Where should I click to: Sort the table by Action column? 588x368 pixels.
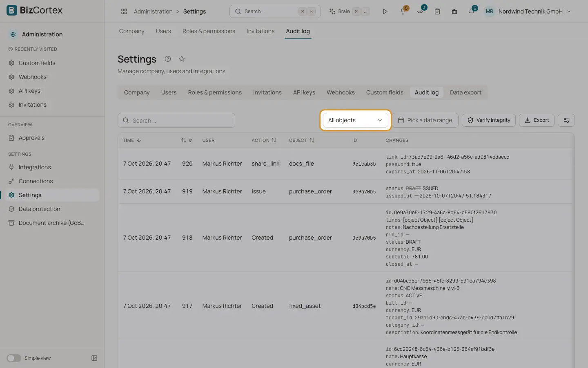[264, 140]
